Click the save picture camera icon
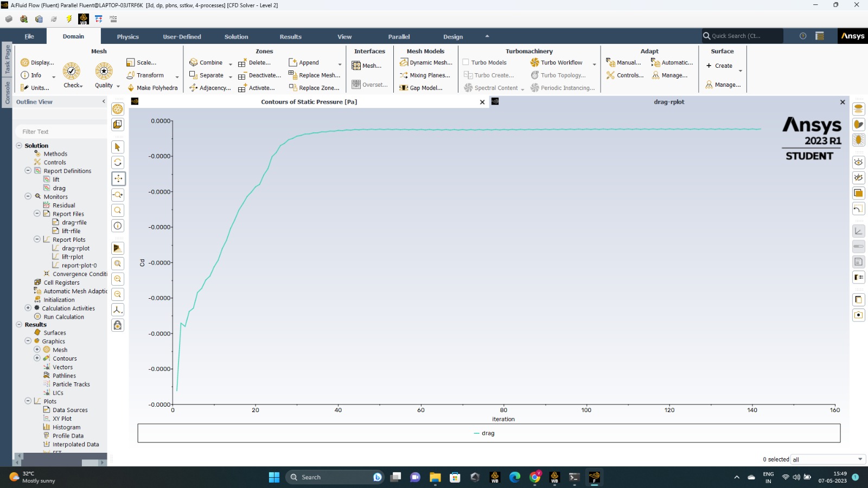 click(858, 315)
